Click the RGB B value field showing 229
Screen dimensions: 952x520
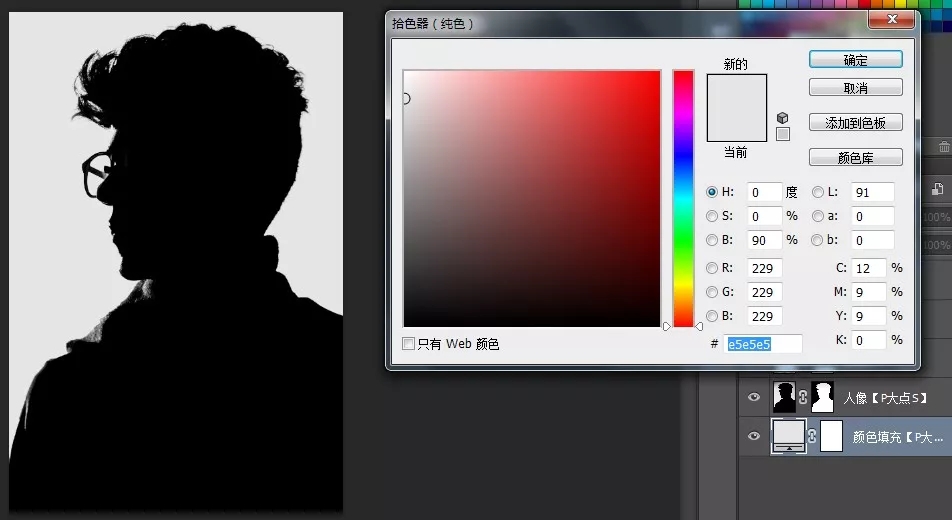tap(764, 316)
